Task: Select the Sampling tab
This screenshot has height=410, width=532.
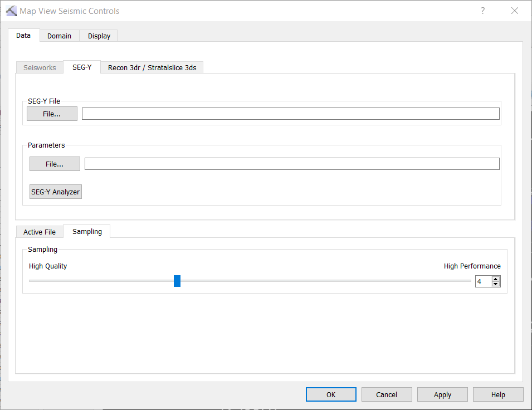Action: click(x=87, y=232)
